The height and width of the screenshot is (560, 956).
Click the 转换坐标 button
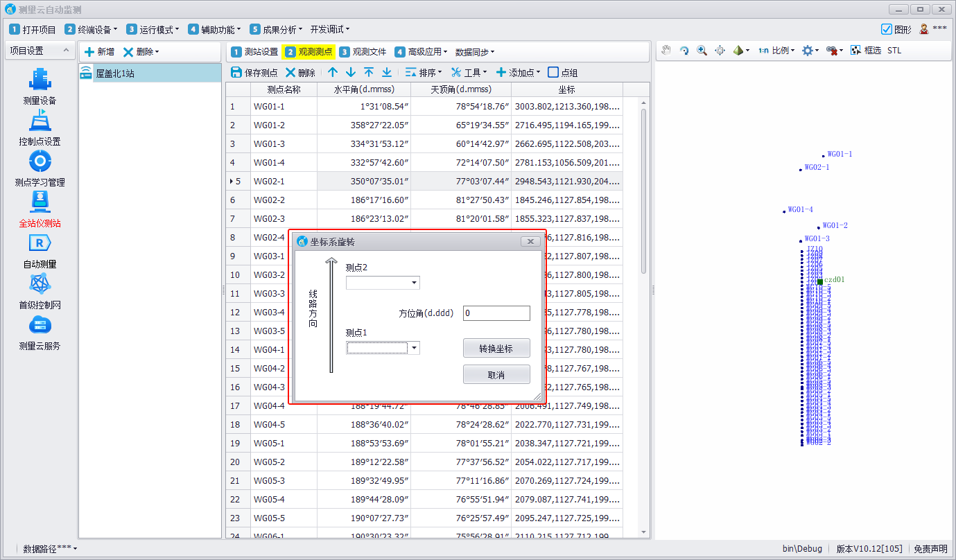pyautogui.click(x=496, y=348)
